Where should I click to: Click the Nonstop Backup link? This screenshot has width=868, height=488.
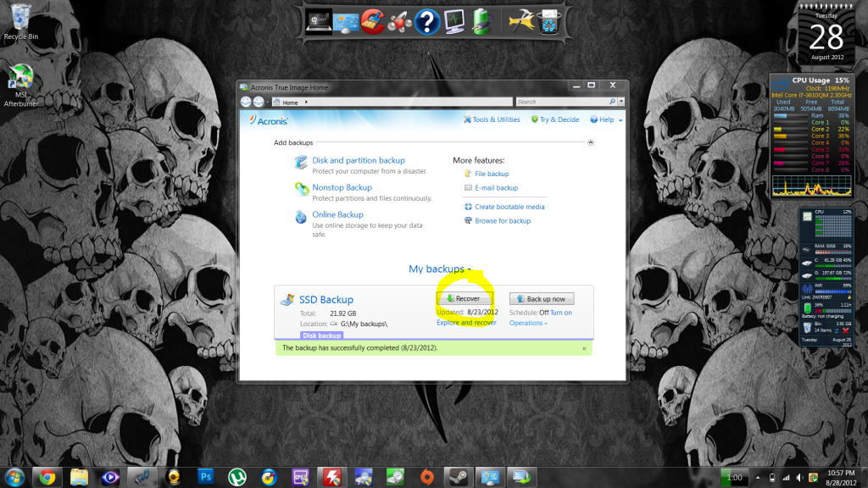pos(342,187)
